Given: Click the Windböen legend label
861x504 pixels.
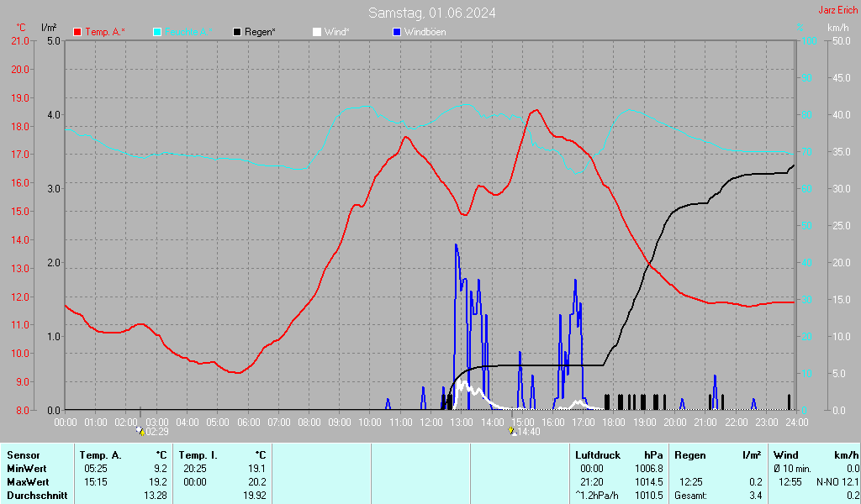Looking at the screenshot, I should [425, 32].
